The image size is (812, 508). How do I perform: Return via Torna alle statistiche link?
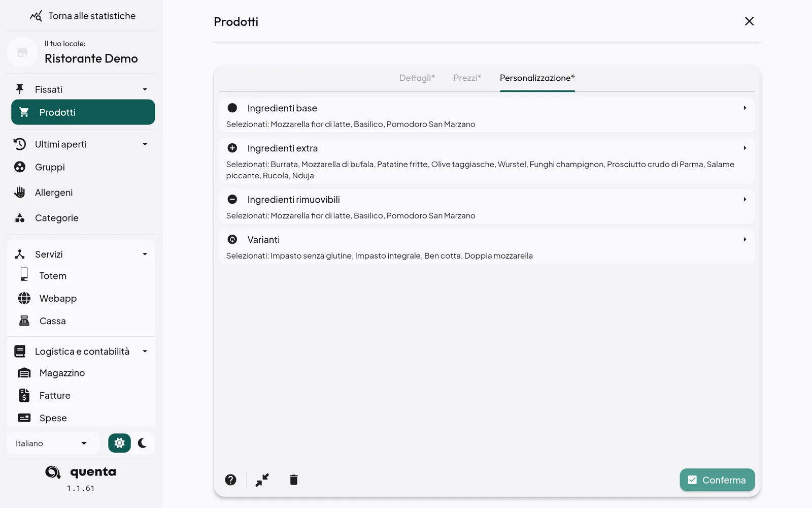83,16
